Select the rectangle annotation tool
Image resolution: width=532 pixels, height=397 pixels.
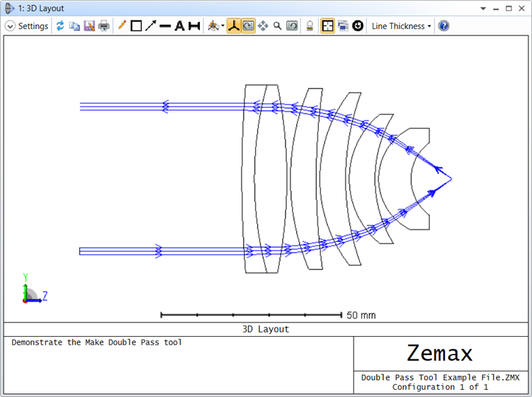pyautogui.click(x=136, y=26)
